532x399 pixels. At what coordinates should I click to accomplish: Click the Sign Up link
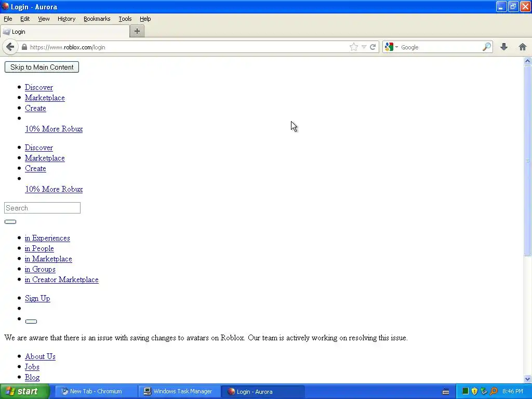coord(37,299)
